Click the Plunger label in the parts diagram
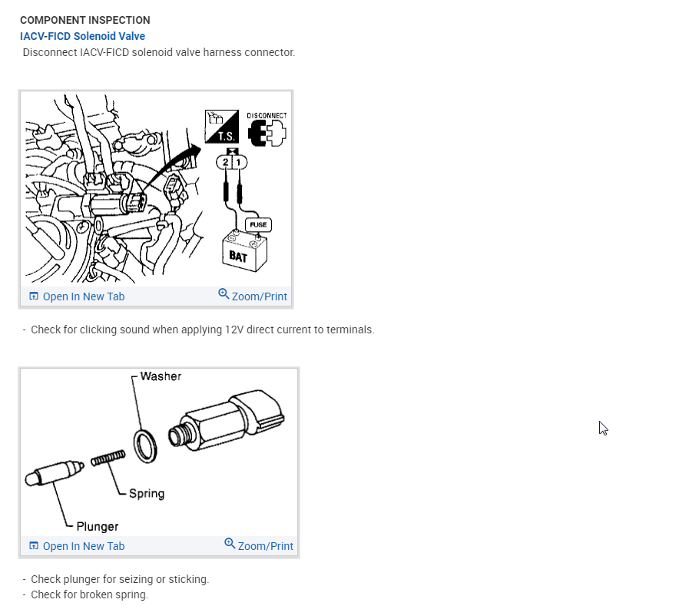Viewport: 689px width, 616px height. pyautogui.click(x=97, y=526)
